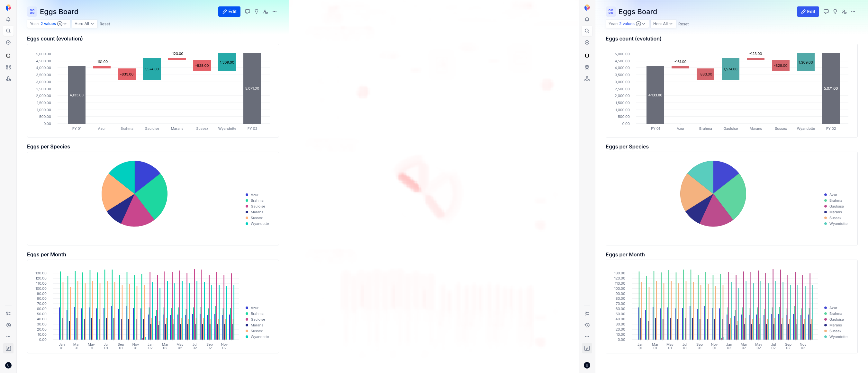Screen dimensions: 868x373
Task: Open history clock icon in left sidebar
Action: (8, 325)
